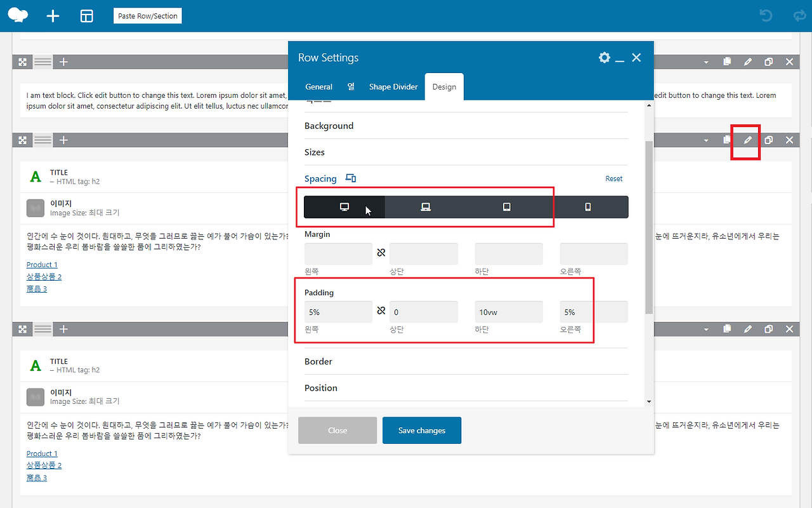Close the Row Settings dialog with the X

(x=637, y=58)
